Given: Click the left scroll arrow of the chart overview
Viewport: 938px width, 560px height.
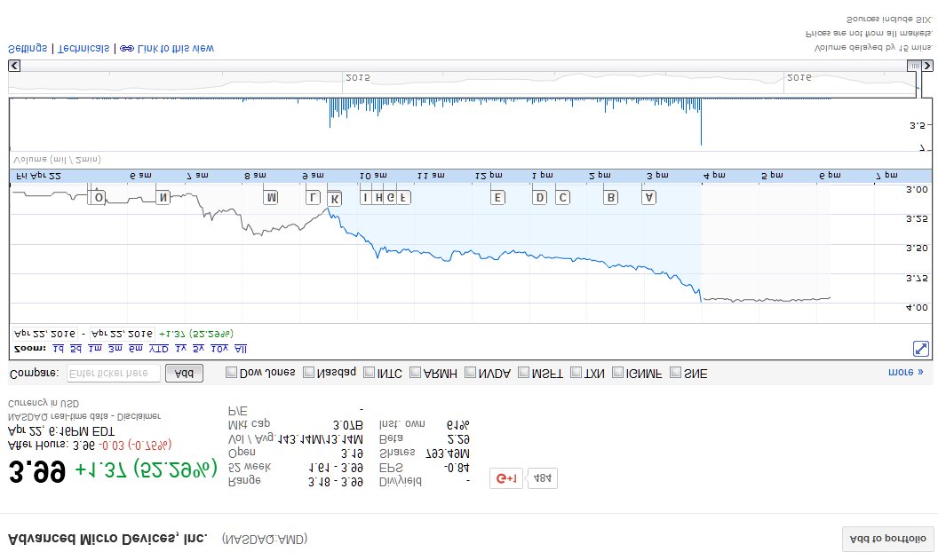Looking at the screenshot, I should (14, 66).
